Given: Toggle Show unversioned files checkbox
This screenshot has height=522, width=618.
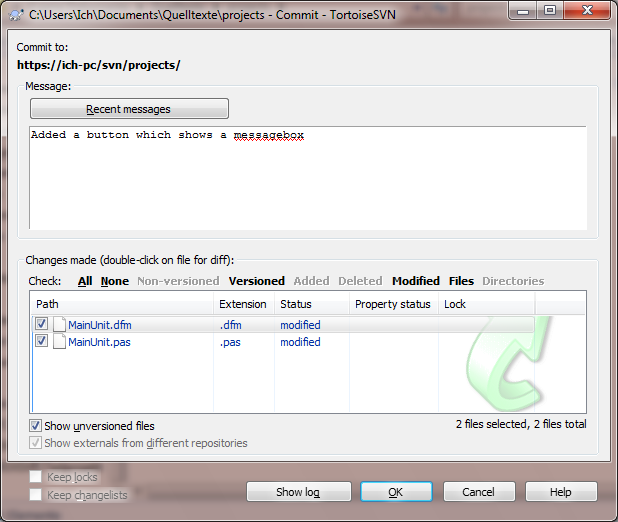Looking at the screenshot, I should 35,426.
